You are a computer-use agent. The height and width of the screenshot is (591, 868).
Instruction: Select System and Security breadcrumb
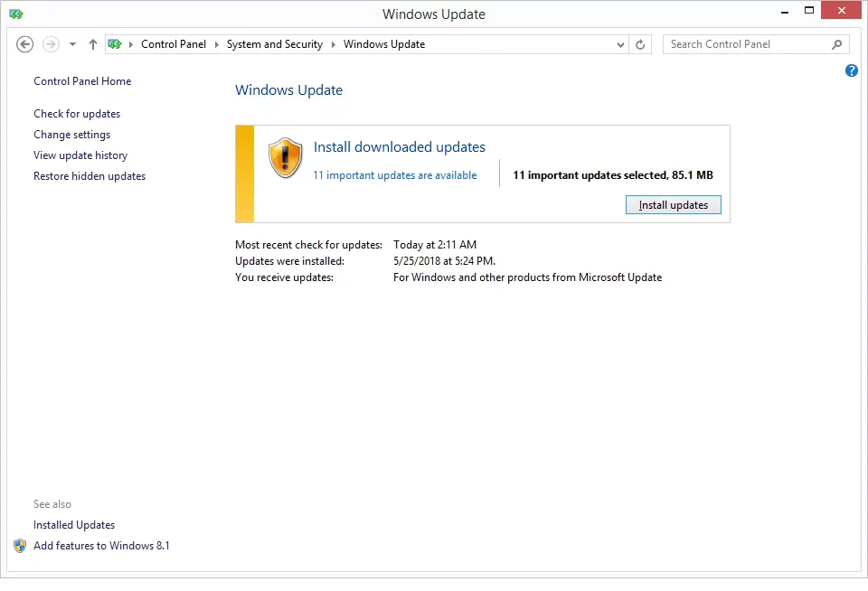[x=275, y=44]
